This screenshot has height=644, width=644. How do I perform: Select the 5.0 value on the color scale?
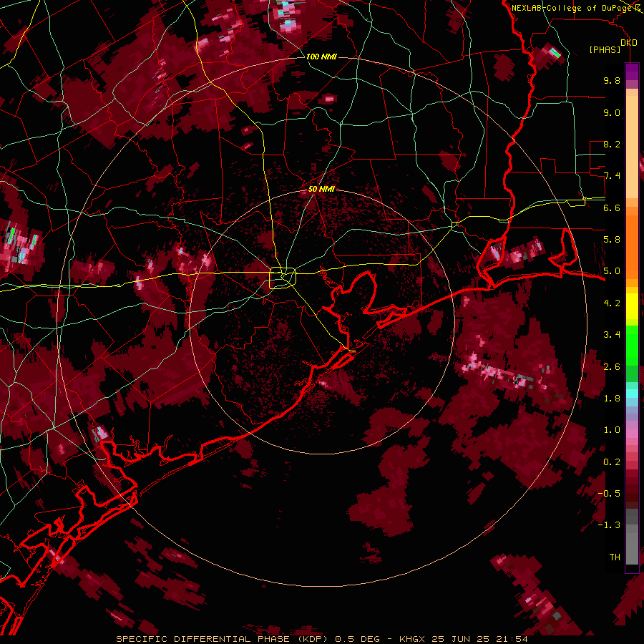pyautogui.click(x=612, y=271)
